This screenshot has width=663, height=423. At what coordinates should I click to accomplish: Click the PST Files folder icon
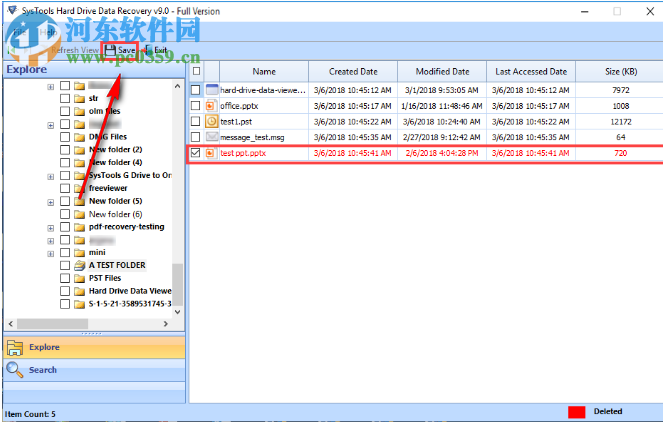pyautogui.click(x=79, y=278)
